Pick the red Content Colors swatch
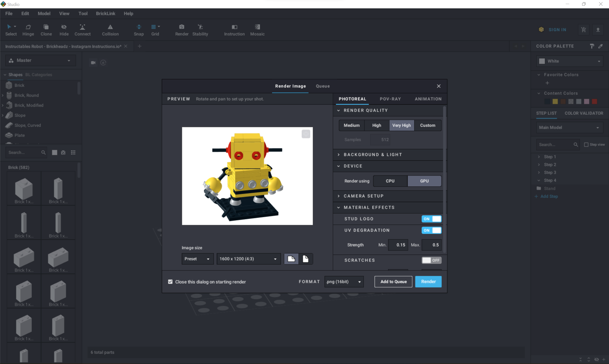Screen dimensions: 609x364 (595, 101)
